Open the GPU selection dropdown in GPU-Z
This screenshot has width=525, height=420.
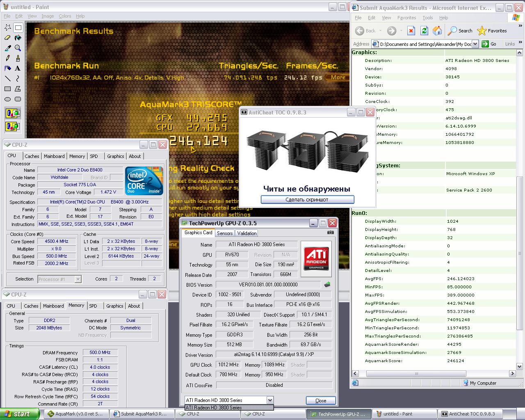coord(269,400)
